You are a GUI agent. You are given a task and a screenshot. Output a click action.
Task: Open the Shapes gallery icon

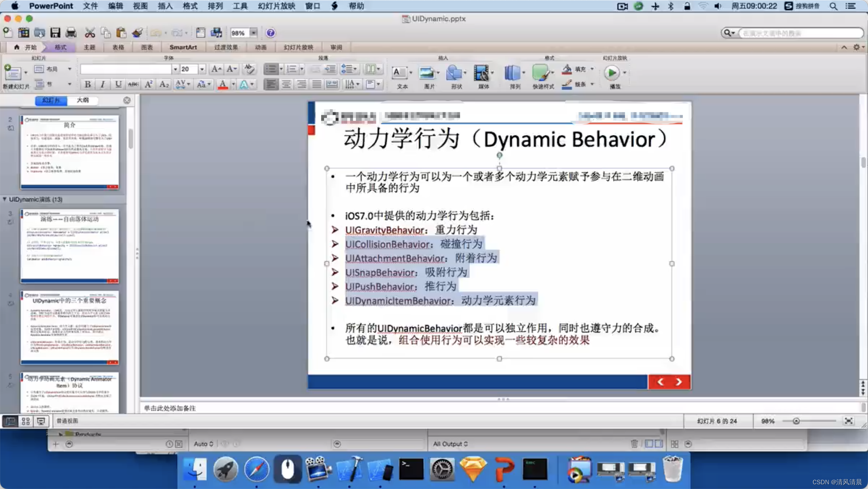click(x=454, y=73)
